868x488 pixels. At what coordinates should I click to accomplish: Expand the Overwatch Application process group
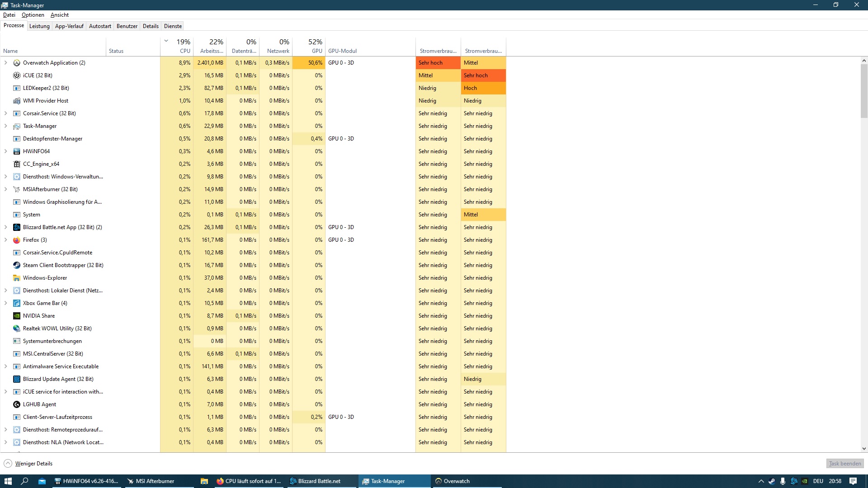pyautogui.click(x=6, y=63)
